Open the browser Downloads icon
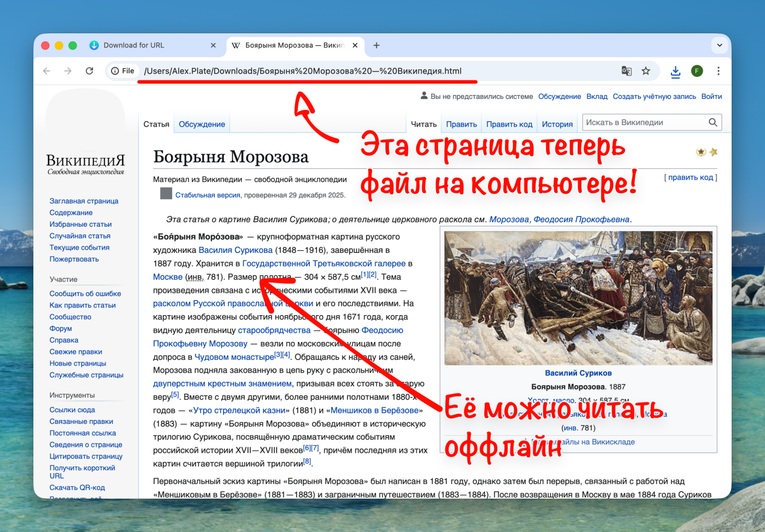Viewport: 765px width, 532px height. tap(676, 71)
